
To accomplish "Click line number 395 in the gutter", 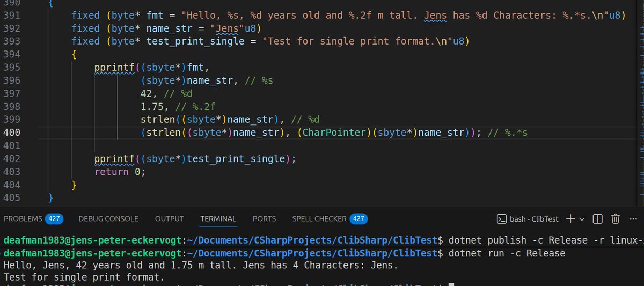I will (x=11, y=67).
